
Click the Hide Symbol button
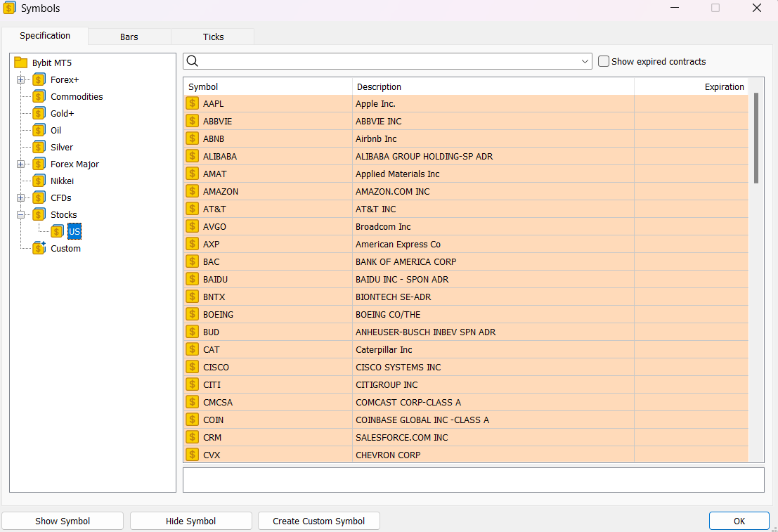(190, 521)
